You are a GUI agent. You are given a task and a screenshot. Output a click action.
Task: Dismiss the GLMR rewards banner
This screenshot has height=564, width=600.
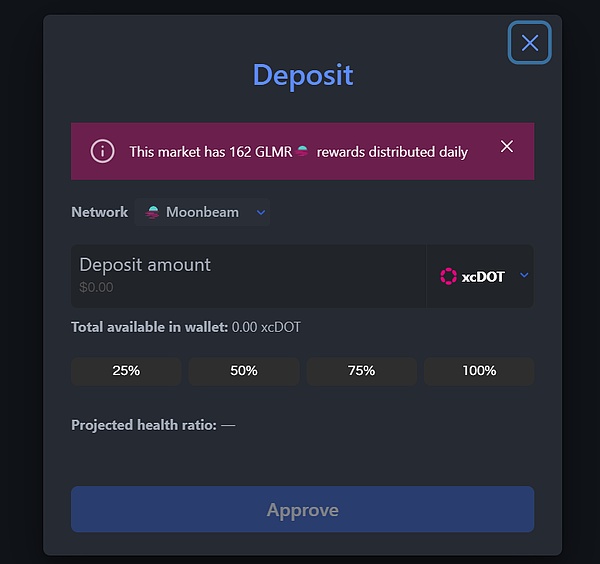click(507, 147)
